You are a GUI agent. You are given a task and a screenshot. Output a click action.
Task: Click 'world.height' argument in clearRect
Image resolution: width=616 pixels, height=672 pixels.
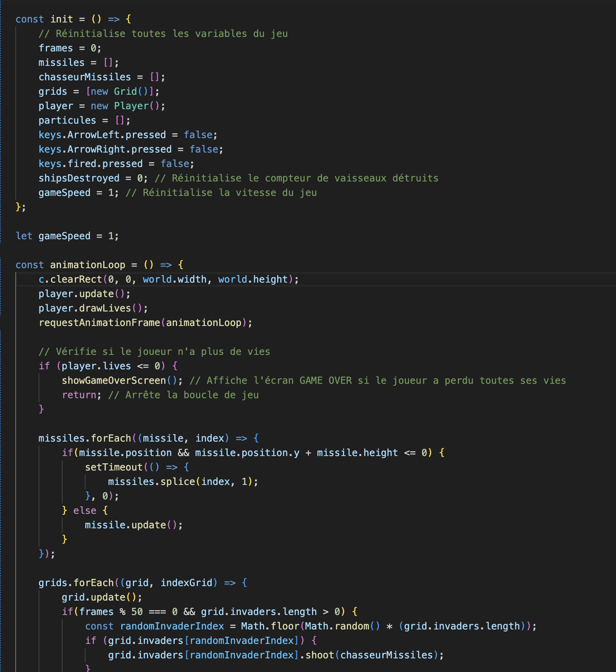point(253,279)
